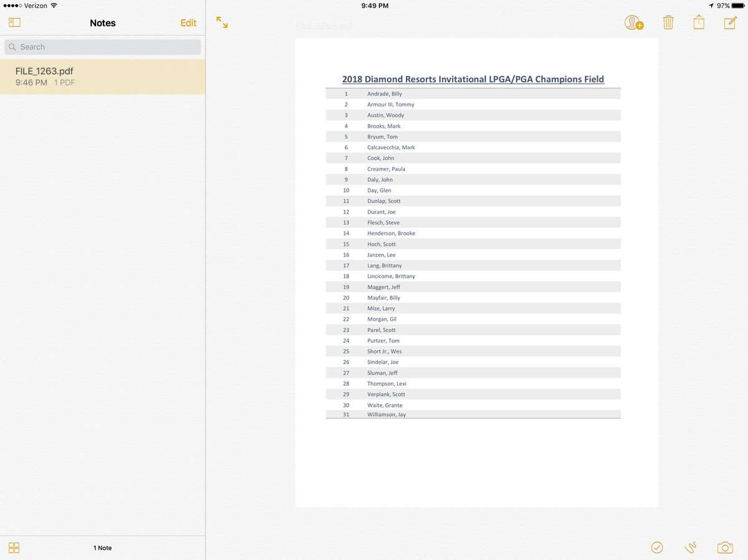Click the Search notes field
This screenshot has width=748, height=560.
click(x=103, y=47)
